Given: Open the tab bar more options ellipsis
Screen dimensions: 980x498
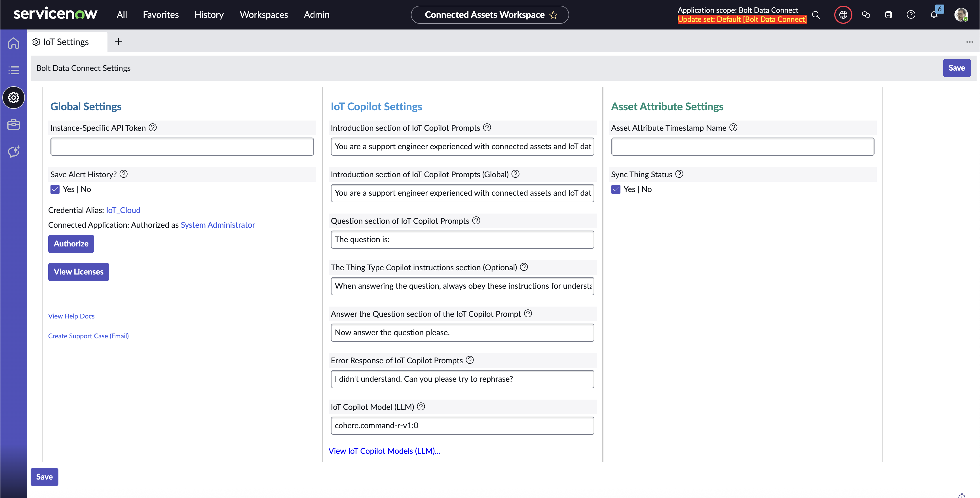Looking at the screenshot, I should click(x=970, y=42).
